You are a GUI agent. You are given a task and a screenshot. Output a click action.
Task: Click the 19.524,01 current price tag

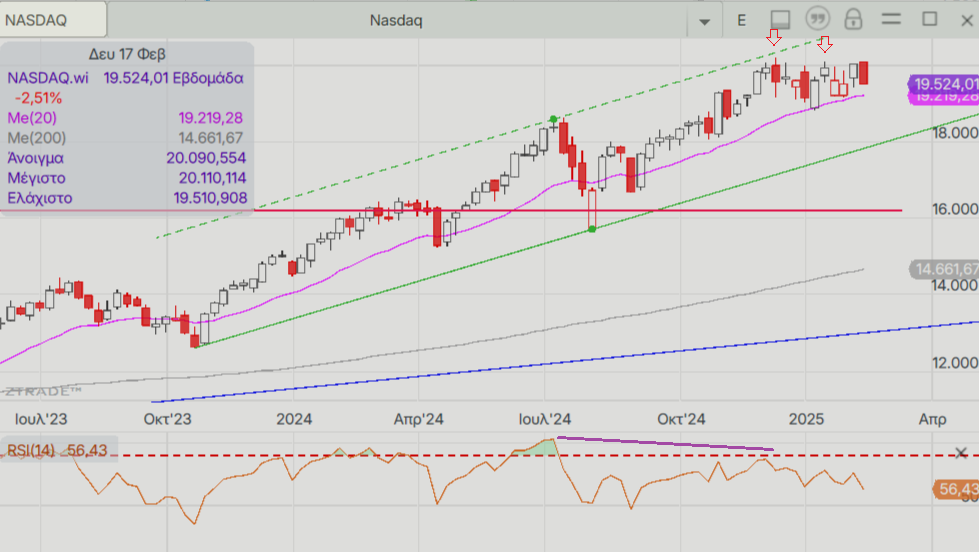point(943,84)
